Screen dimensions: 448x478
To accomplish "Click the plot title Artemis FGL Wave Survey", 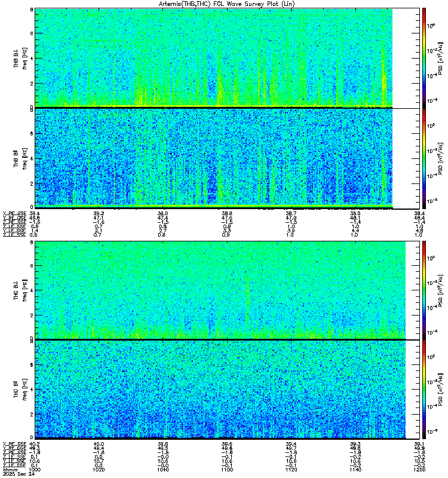I will (226, 4).
